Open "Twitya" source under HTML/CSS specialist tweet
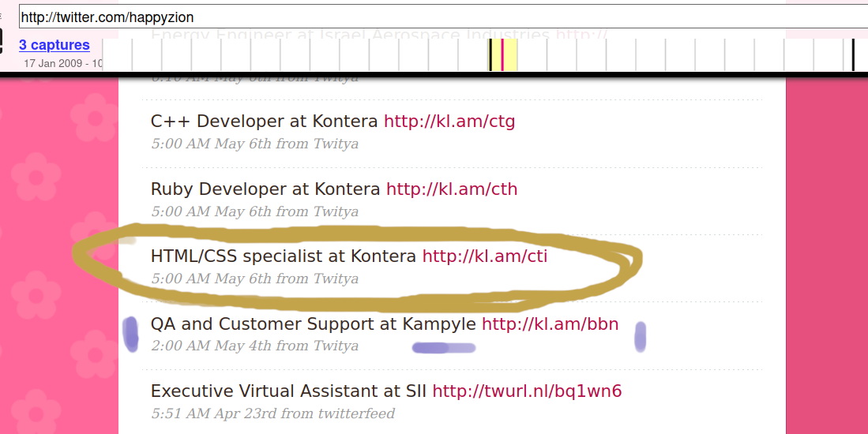The height and width of the screenshot is (434, 868). 336,279
